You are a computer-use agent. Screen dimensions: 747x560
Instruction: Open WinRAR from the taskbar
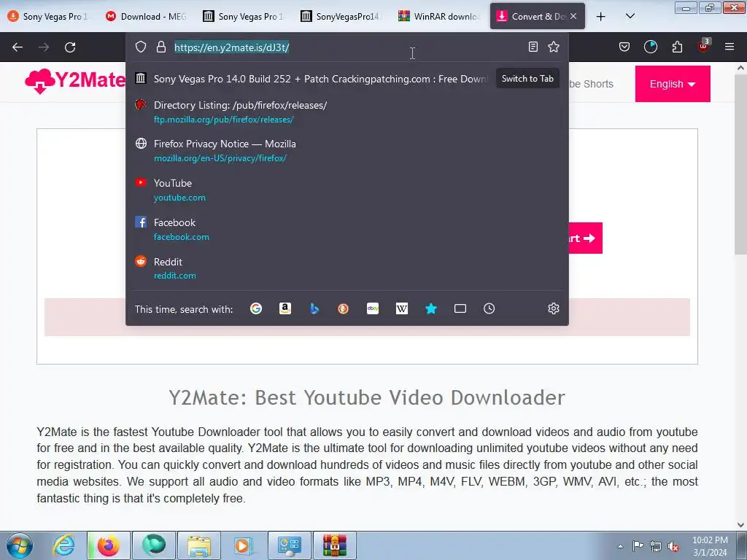pyautogui.click(x=334, y=545)
